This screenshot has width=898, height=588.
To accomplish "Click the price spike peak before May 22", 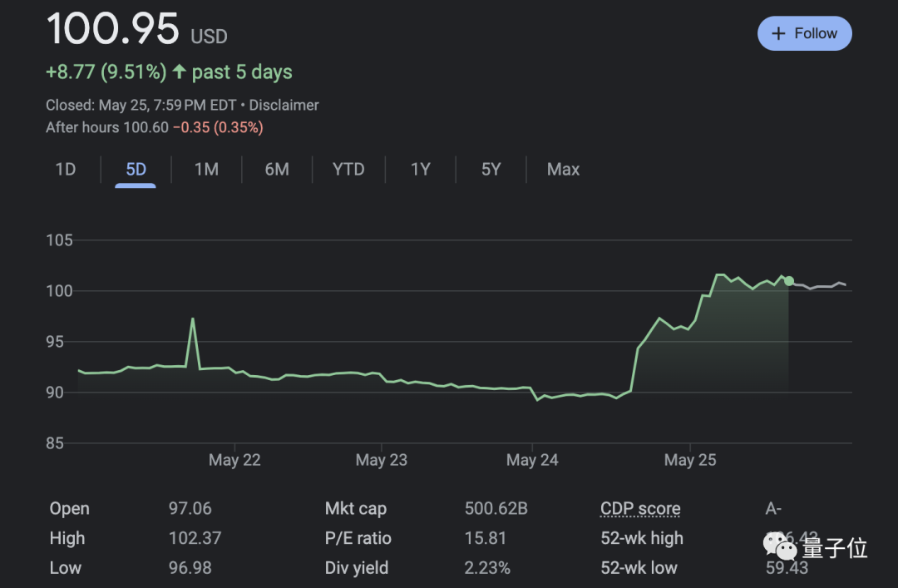I will tap(192, 319).
